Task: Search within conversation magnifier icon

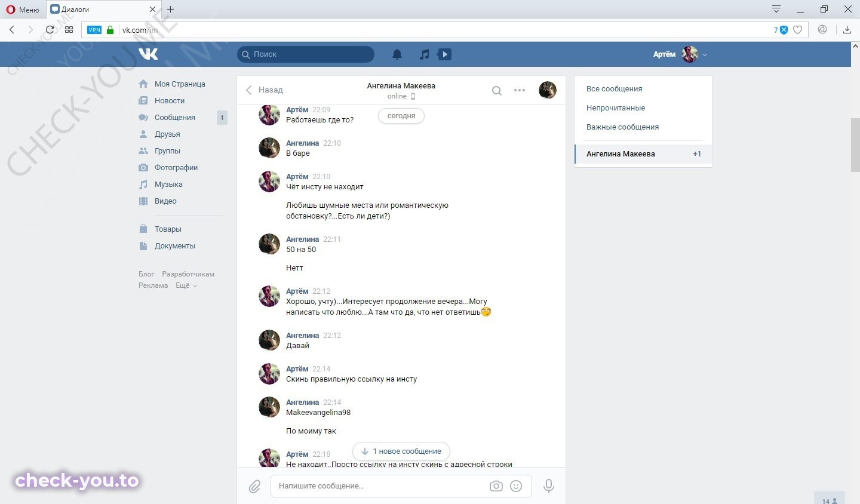Action: (x=496, y=91)
